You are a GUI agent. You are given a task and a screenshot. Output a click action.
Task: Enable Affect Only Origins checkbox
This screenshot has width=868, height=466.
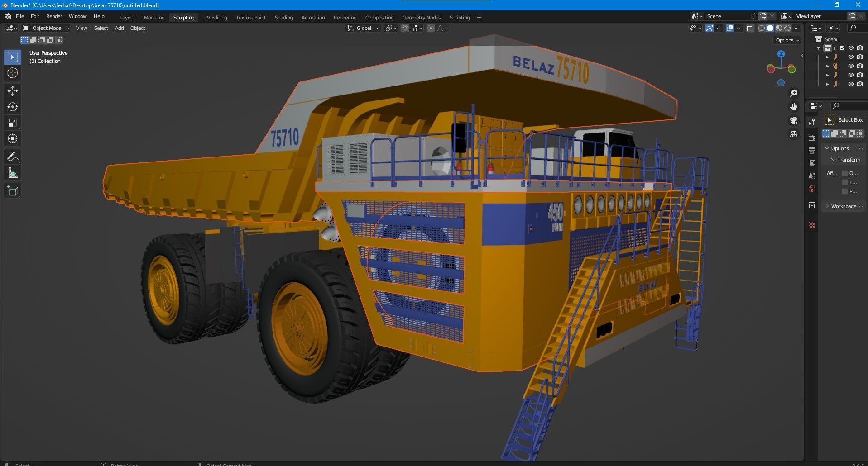coord(845,173)
